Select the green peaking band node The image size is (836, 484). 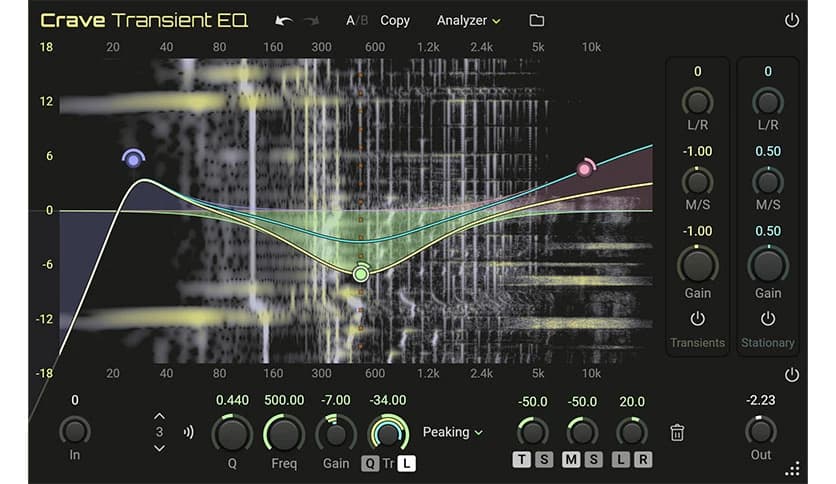[361, 273]
